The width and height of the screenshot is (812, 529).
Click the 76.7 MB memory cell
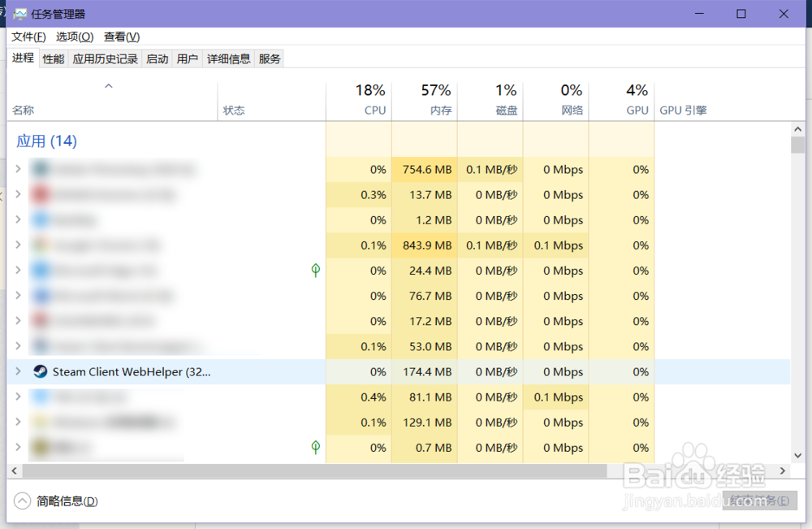click(x=425, y=296)
